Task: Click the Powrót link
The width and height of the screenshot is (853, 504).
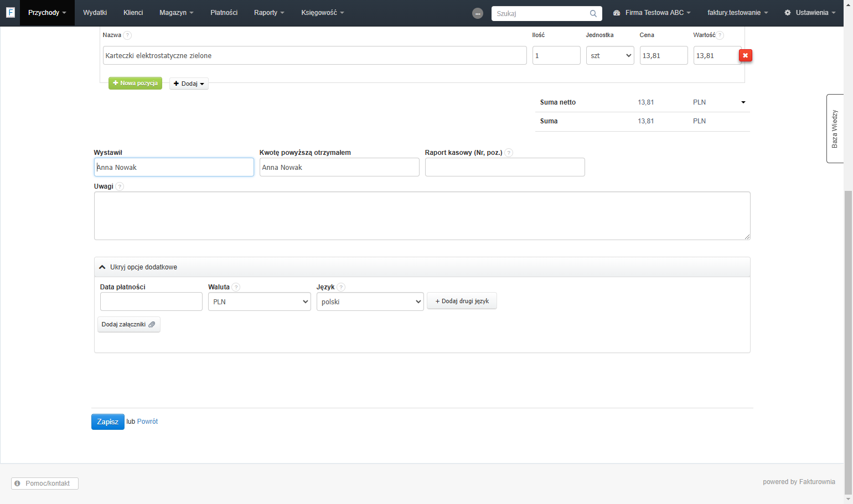Action: click(x=147, y=422)
